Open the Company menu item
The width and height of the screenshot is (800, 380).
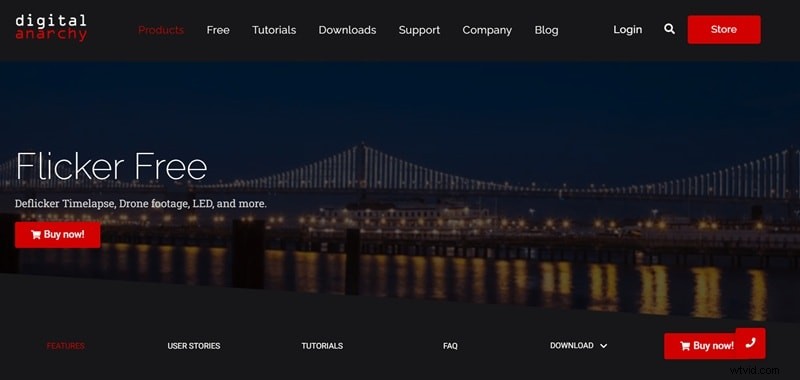coord(487,30)
